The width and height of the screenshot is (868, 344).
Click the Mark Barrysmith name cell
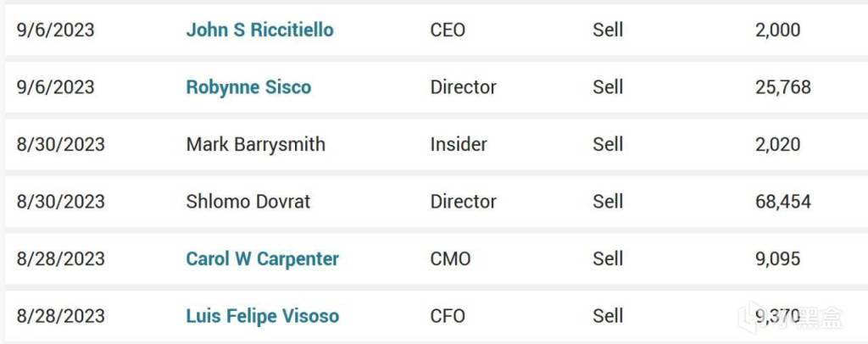(x=255, y=144)
